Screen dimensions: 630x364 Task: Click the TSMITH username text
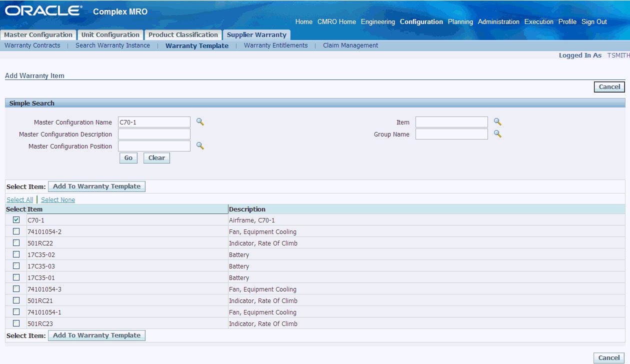618,55
